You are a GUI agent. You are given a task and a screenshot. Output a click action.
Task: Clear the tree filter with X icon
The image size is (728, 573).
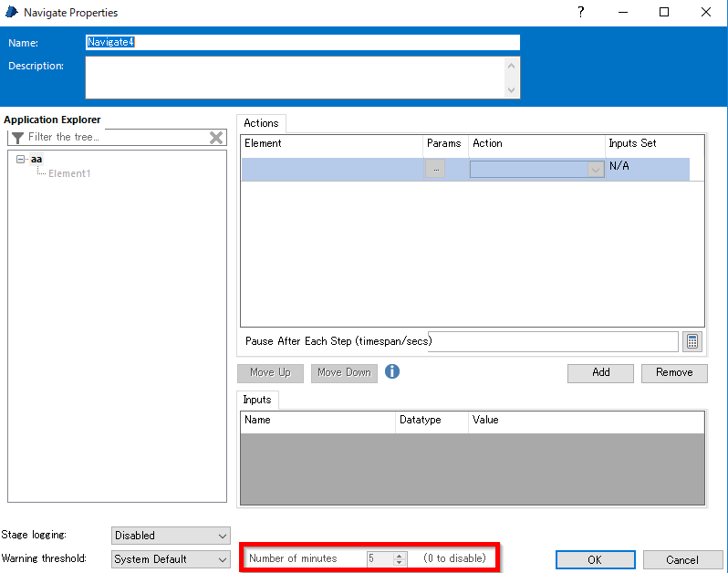[216, 138]
